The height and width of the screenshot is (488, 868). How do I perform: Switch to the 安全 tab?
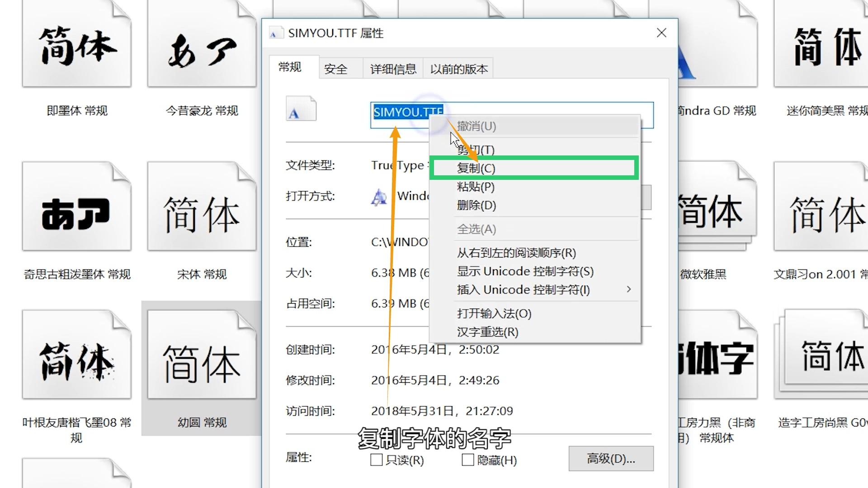tap(336, 69)
